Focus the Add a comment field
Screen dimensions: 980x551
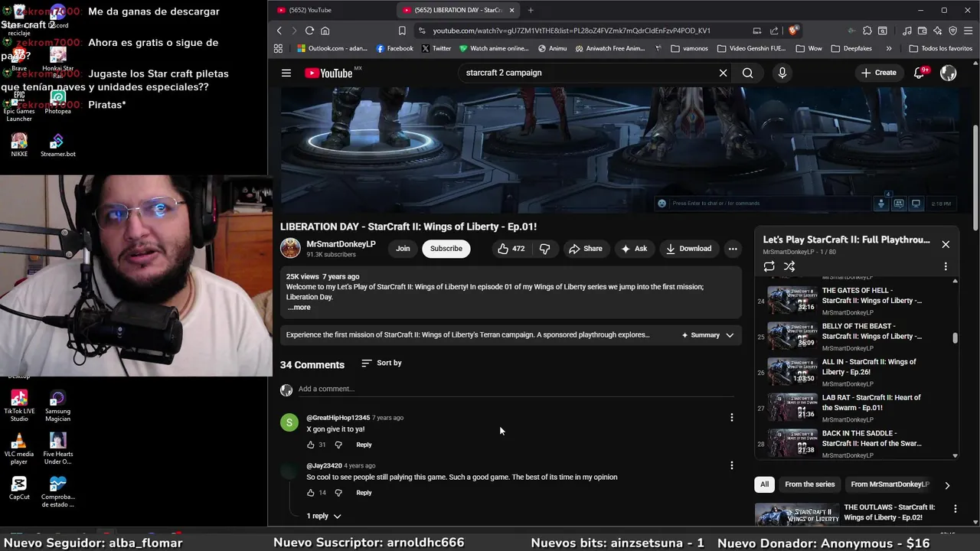[515, 389]
